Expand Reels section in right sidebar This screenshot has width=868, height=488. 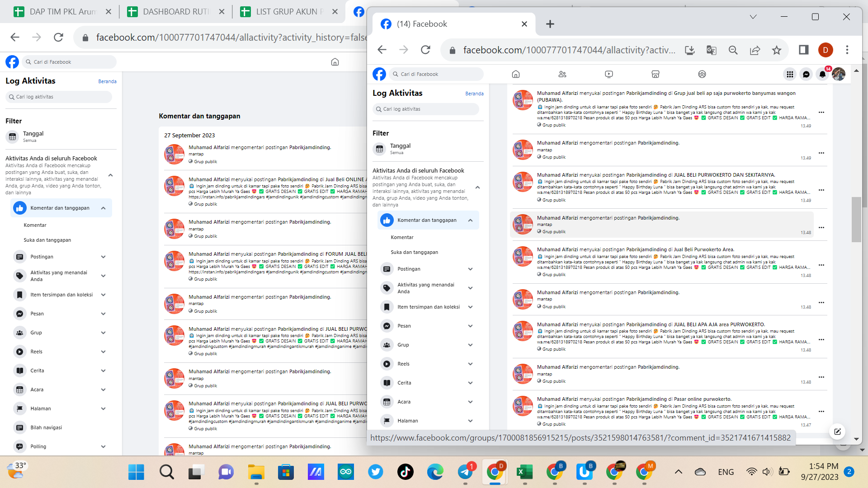coord(470,364)
